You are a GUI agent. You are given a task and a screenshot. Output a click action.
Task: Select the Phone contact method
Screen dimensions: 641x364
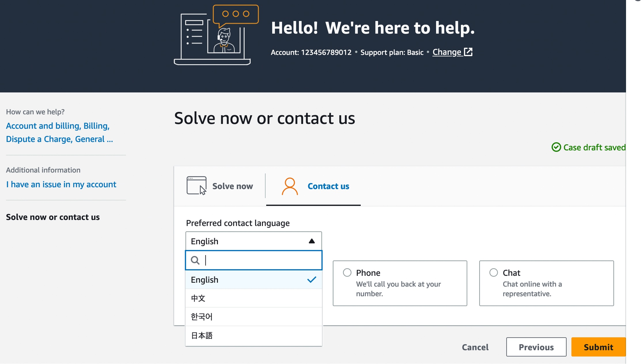[x=347, y=272]
